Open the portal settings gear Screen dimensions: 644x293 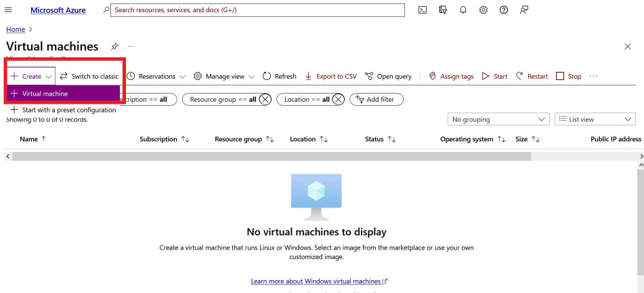pos(484,10)
